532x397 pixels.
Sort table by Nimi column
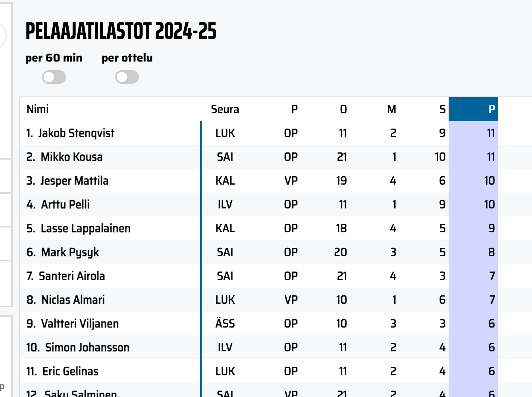point(38,109)
